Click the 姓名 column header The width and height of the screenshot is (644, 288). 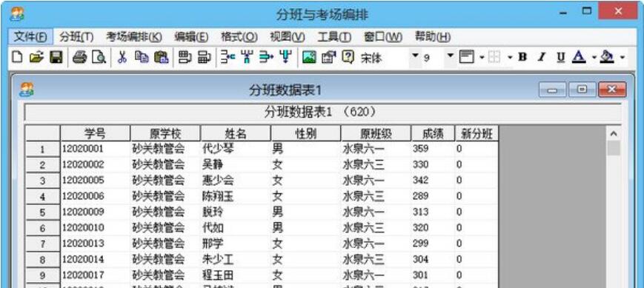(236, 133)
